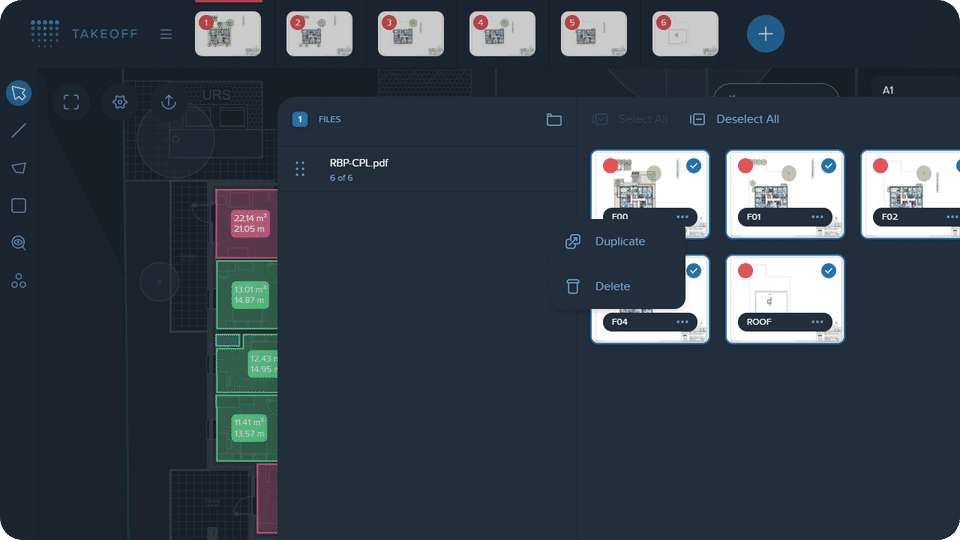Image resolution: width=960 pixels, height=540 pixels.
Task: Open the drawing settings gear
Action: (x=120, y=102)
